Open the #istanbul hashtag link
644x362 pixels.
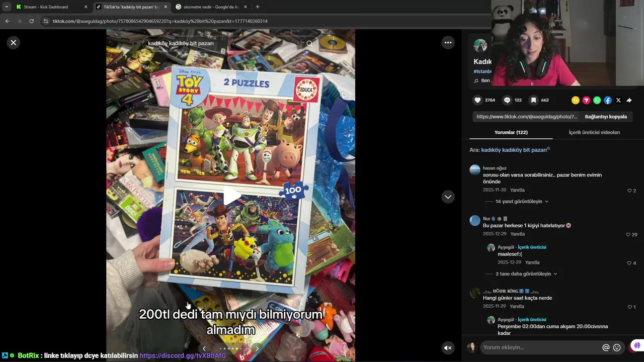pyautogui.click(x=482, y=71)
